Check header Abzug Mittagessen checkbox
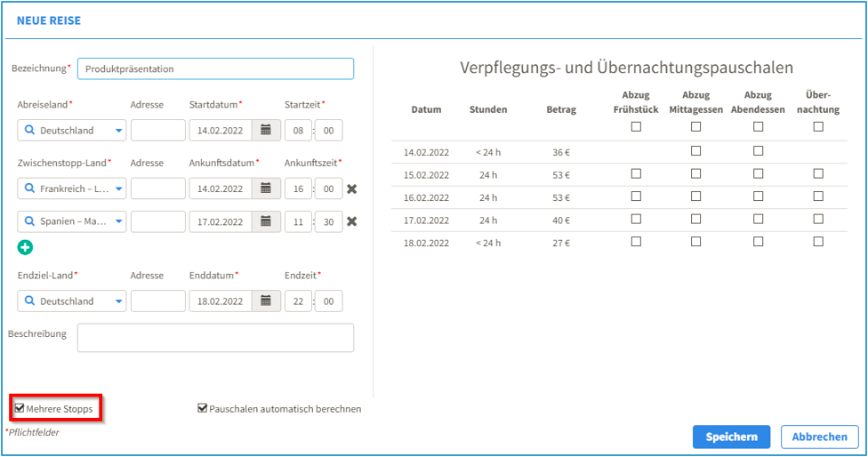This screenshot has width=868, height=457. coord(695,127)
